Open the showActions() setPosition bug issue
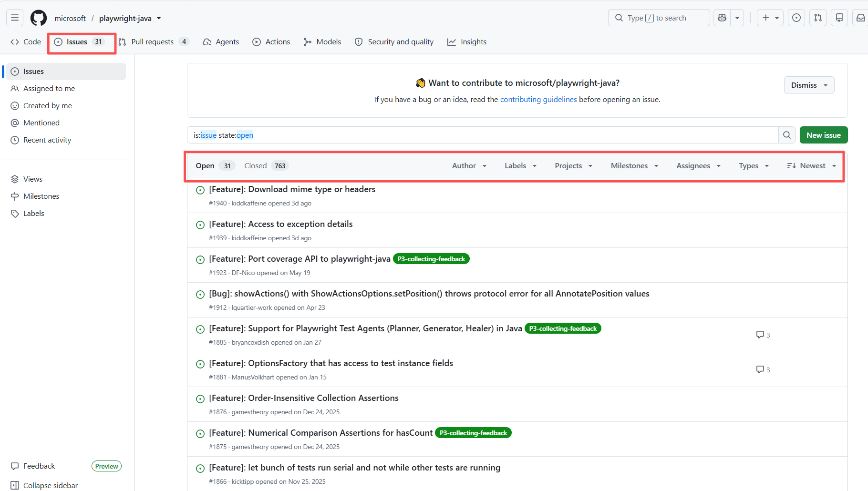The image size is (868, 491). click(429, 294)
